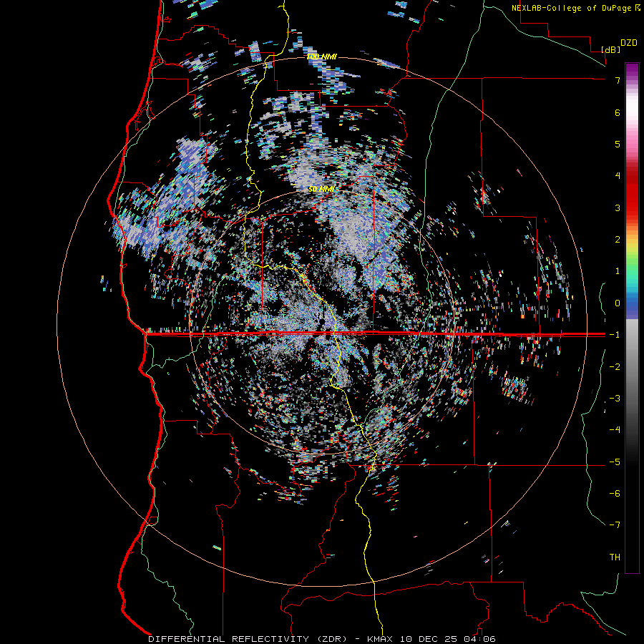
Task: Click the "50 NMI" range ring label
Action: pos(321,190)
